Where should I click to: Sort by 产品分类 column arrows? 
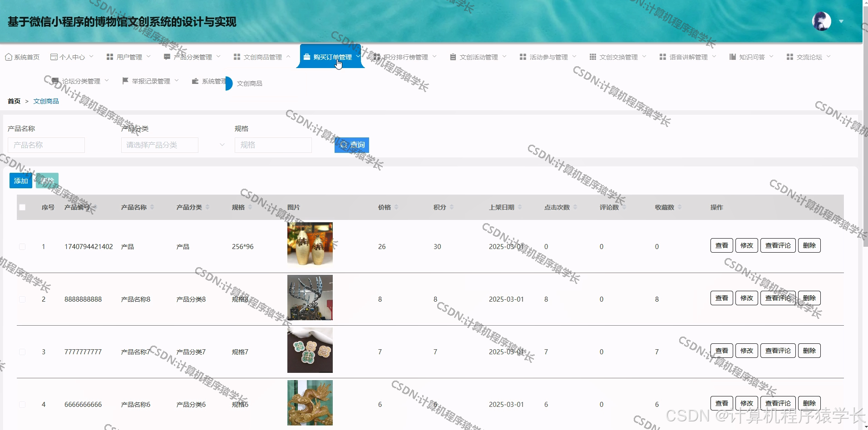coord(207,207)
